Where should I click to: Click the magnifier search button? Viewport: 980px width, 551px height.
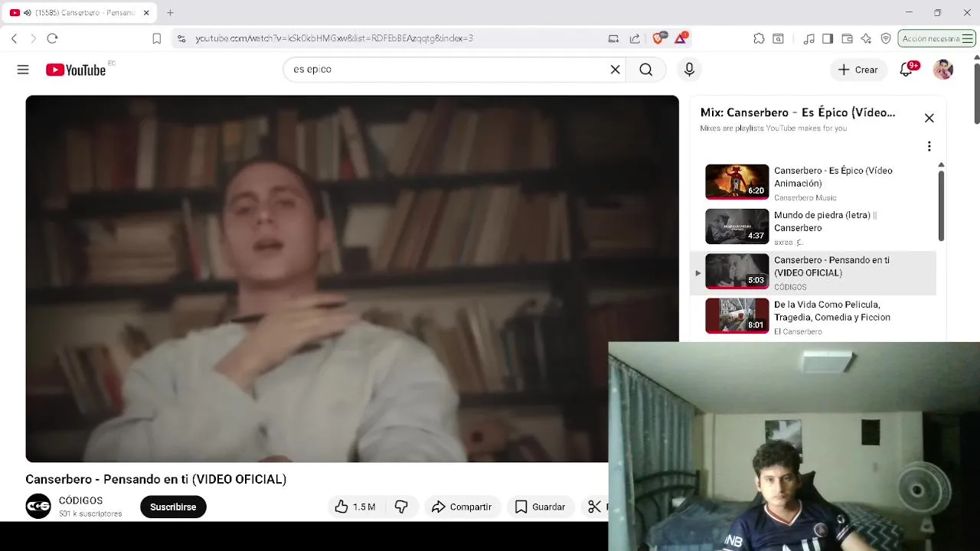coord(646,70)
